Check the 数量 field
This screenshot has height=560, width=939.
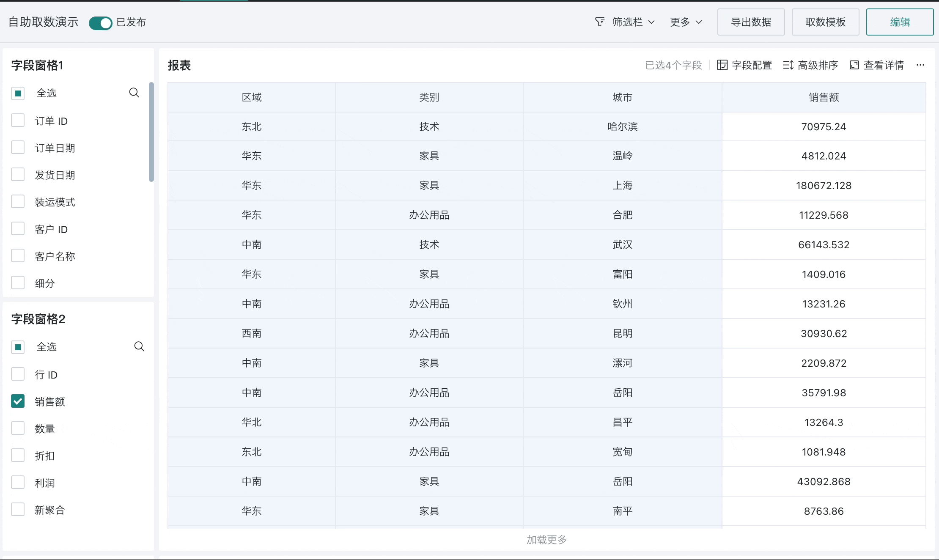18,428
